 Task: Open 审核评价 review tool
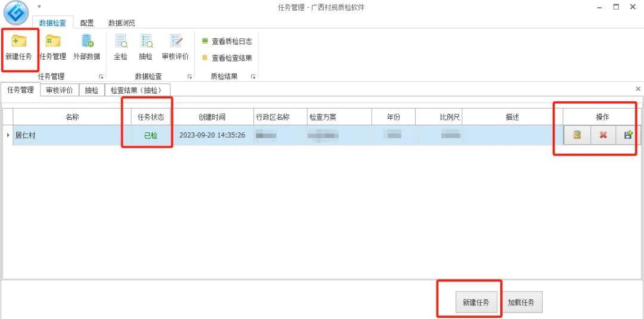[x=175, y=48]
